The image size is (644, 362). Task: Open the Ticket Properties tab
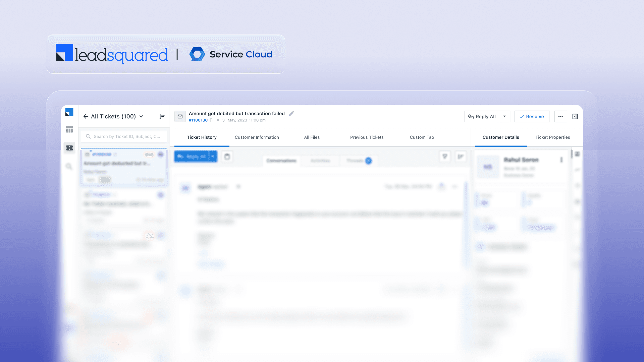552,137
